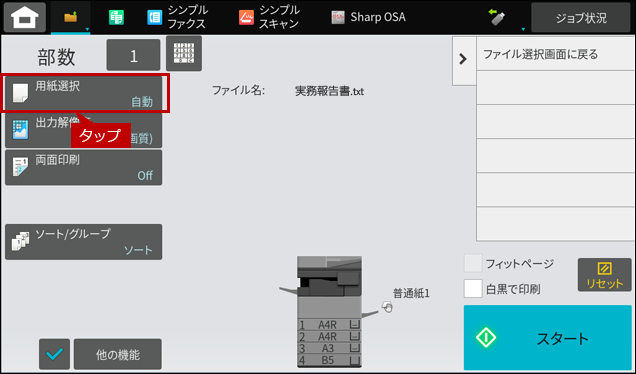Switch to シンプルファクス mode
Image resolution: width=636 pixels, height=374 pixels.
[178, 17]
